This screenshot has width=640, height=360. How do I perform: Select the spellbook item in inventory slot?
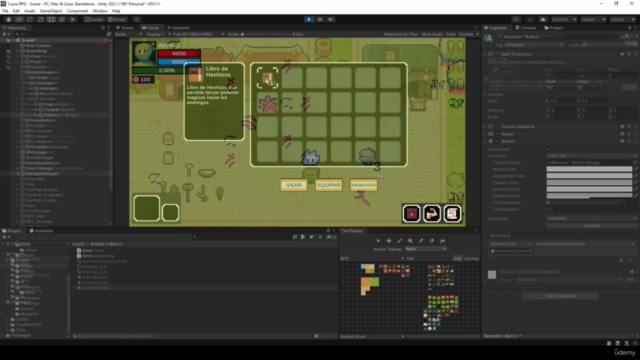point(267,78)
